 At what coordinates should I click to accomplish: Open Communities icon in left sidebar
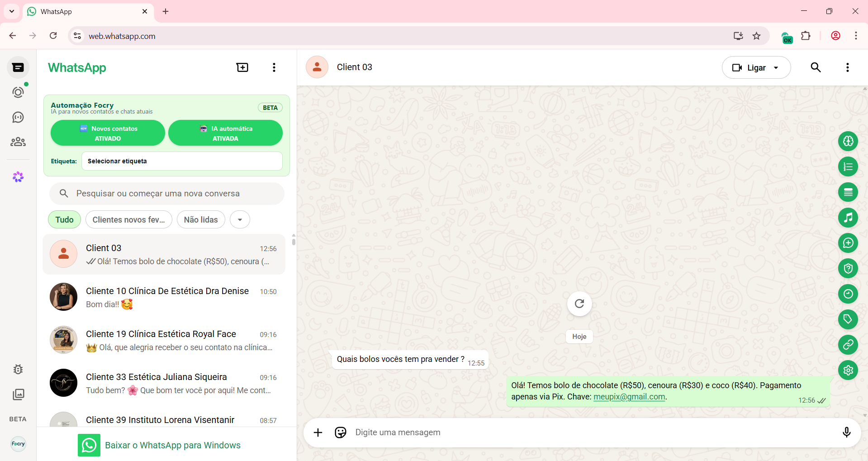click(18, 142)
